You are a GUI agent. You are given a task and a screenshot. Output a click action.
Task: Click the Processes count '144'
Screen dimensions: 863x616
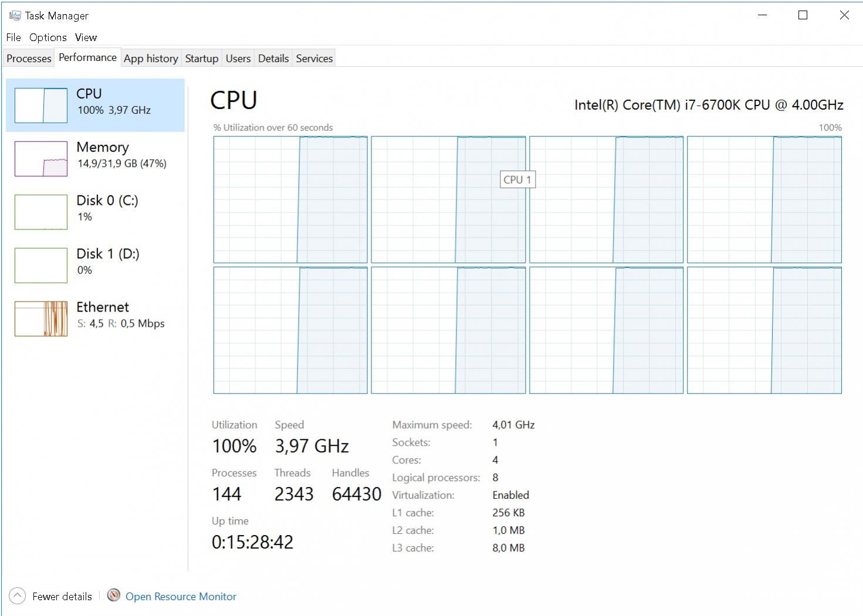226,495
